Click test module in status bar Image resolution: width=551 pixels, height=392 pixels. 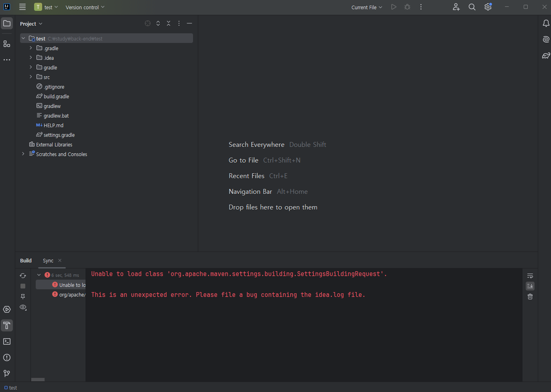(x=10, y=388)
